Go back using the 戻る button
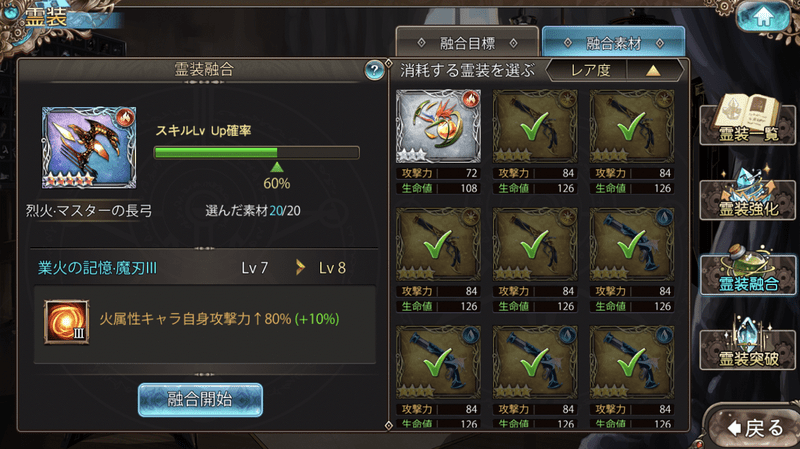 pos(754,428)
